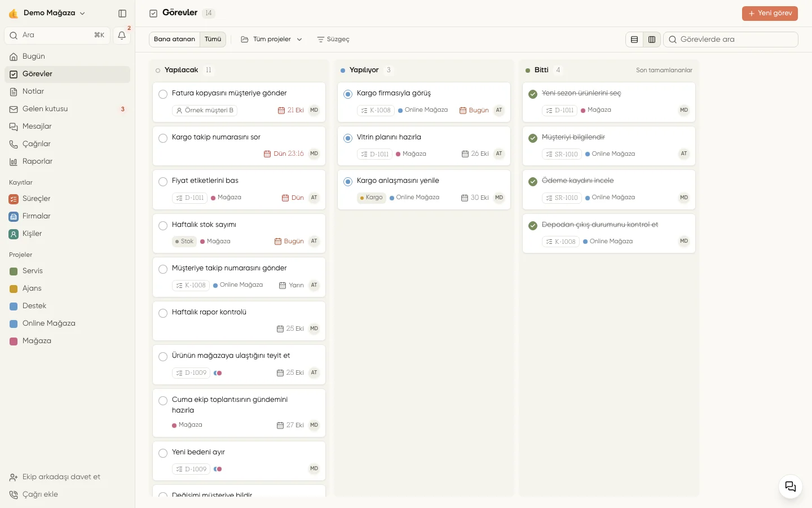Open the Destek project
Viewport: 812px width, 508px height.
pyautogui.click(x=68, y=306)
